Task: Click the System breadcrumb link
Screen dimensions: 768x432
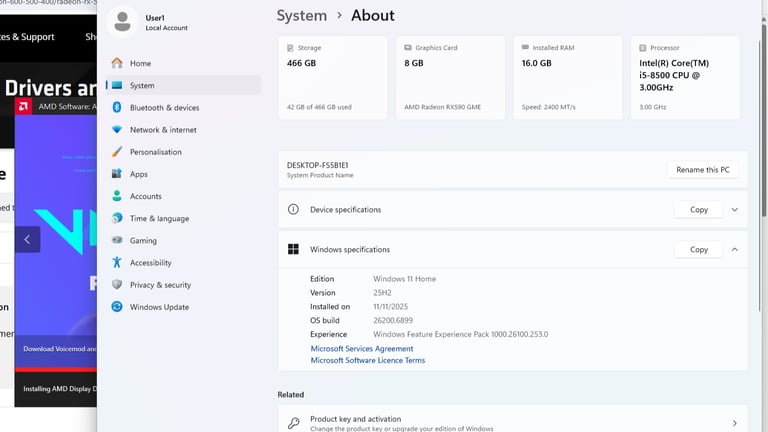Action: (x=302, y=16)
